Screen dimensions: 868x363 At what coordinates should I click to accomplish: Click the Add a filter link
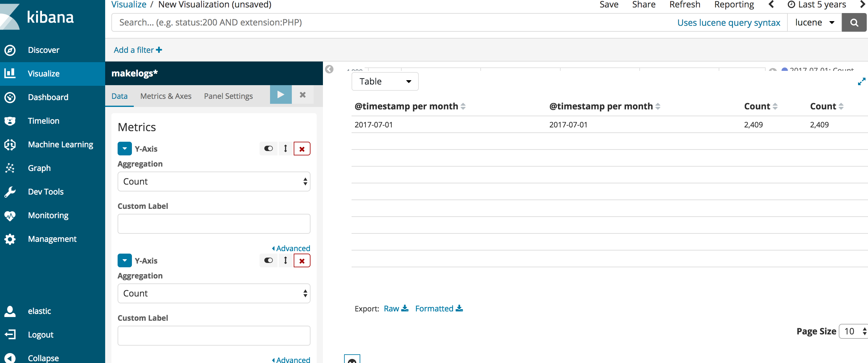coord(138,50)
